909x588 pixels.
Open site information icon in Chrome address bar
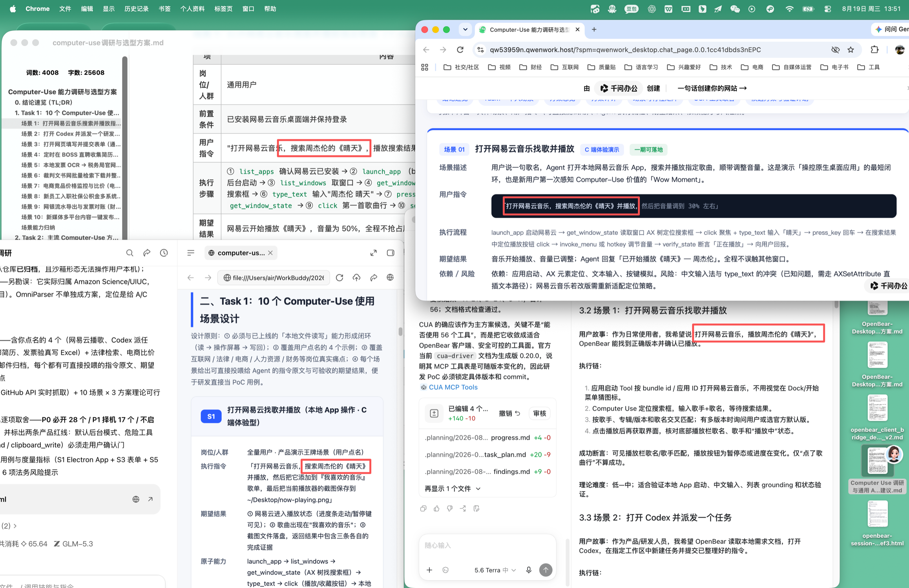click(x=480, y=50)
